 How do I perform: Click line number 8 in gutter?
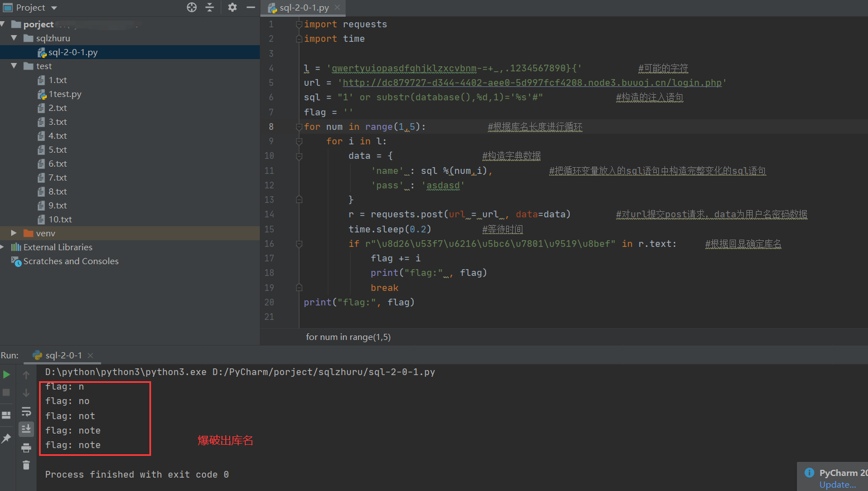click(271, 127)
